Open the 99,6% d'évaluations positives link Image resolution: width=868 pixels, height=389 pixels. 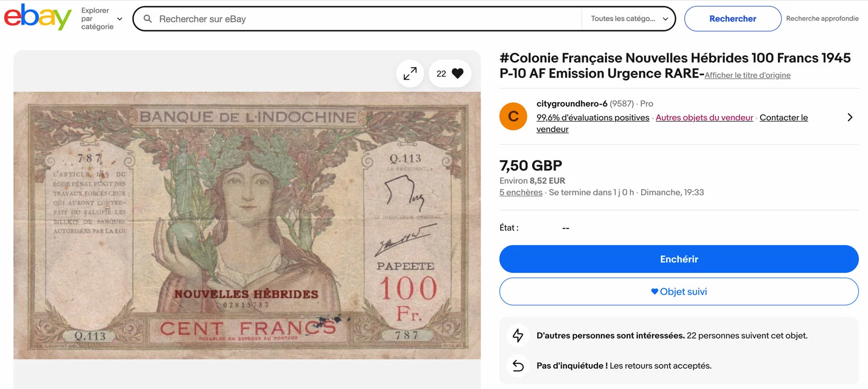coord(592,118)
